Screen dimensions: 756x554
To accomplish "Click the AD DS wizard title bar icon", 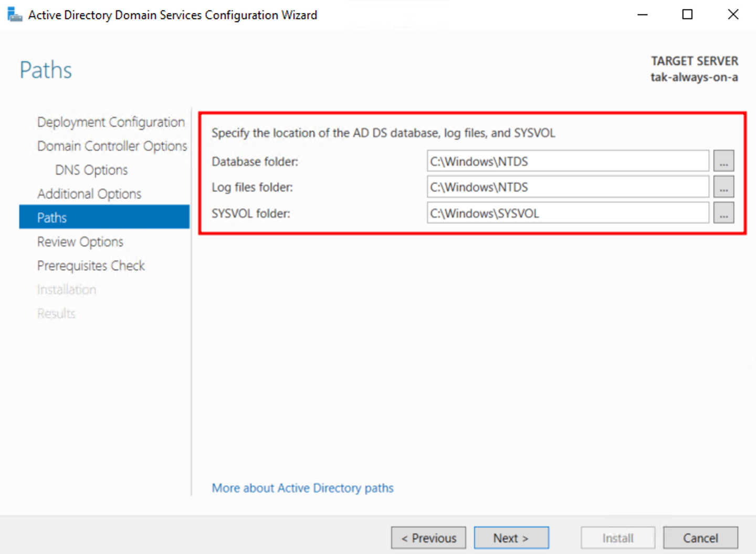I will pyautogui.click(x=15, y=15).
